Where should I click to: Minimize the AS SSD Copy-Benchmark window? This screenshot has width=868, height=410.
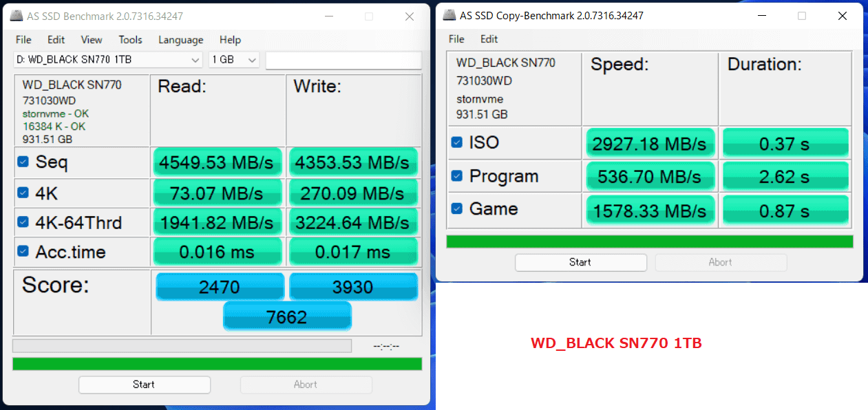761,16
